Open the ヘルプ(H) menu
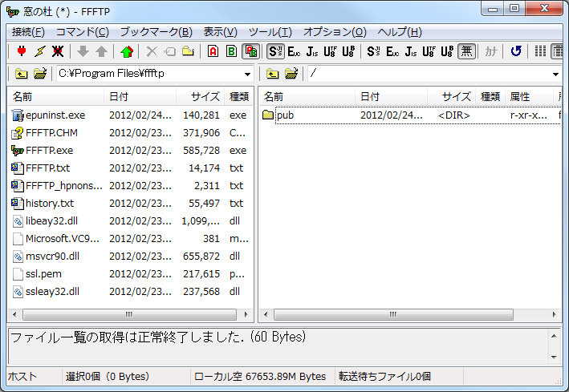The image size is (569, 392). (399, 32)
